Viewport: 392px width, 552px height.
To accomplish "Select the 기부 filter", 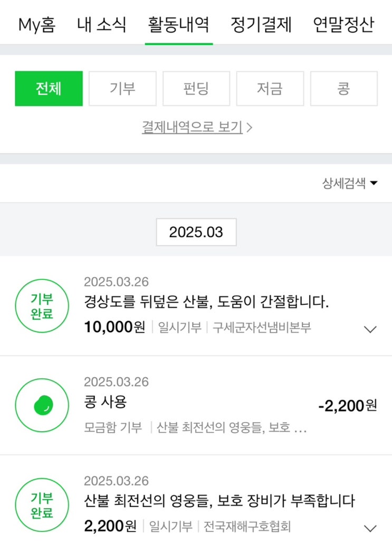I will pos(122,89).
